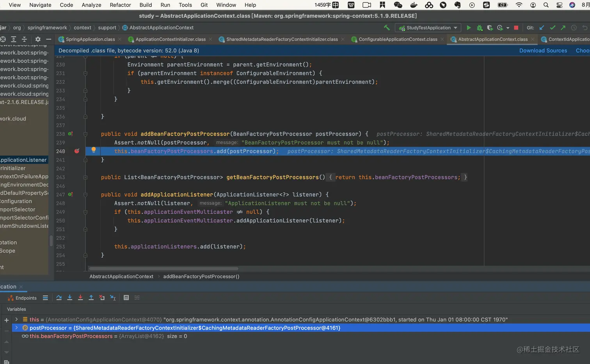Close the AbstractApplicationContext.class tab
The width and height of the screenshot is (590, 364).
[533, 39]
